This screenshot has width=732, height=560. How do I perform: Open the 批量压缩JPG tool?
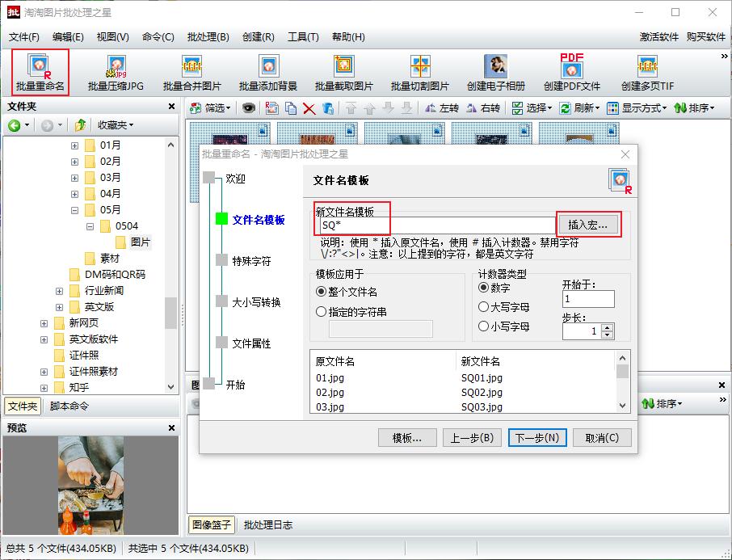(x=114, y=71)
